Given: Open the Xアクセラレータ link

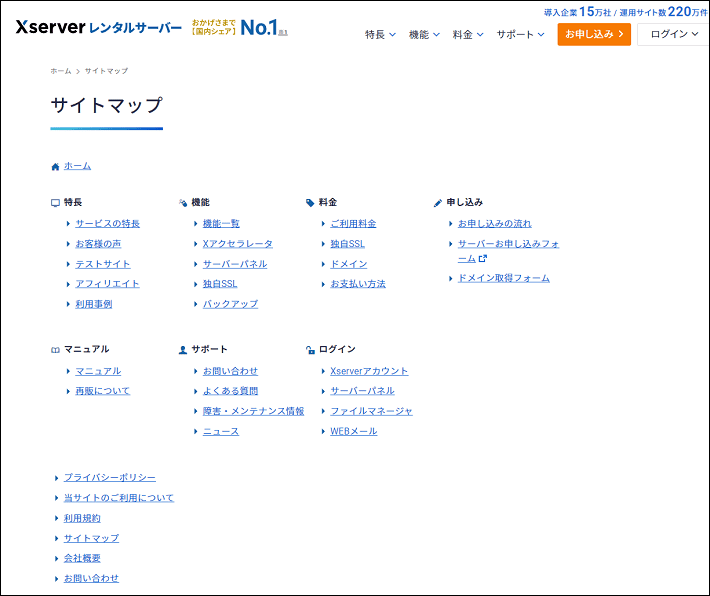Looking at the screenshot, I should [x=237, y=244].
